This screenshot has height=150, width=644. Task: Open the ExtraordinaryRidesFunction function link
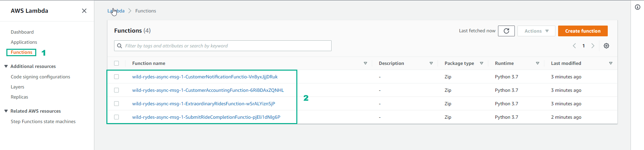tap(204, 104)
